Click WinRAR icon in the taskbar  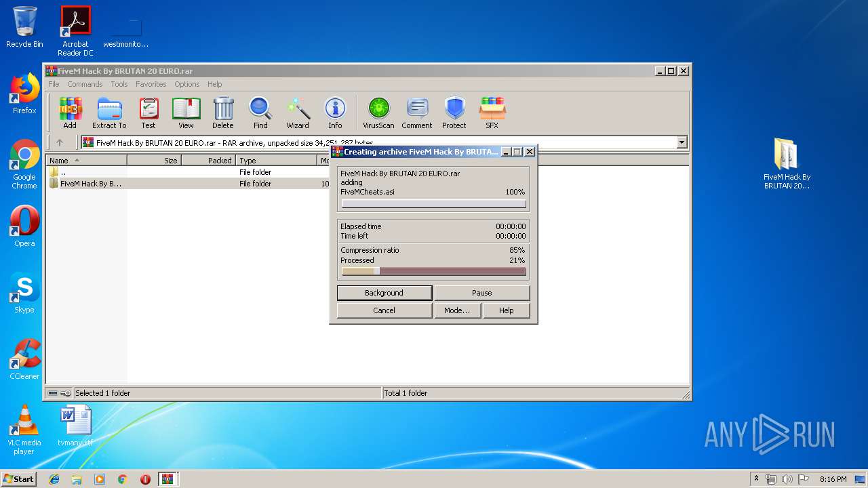168,479
